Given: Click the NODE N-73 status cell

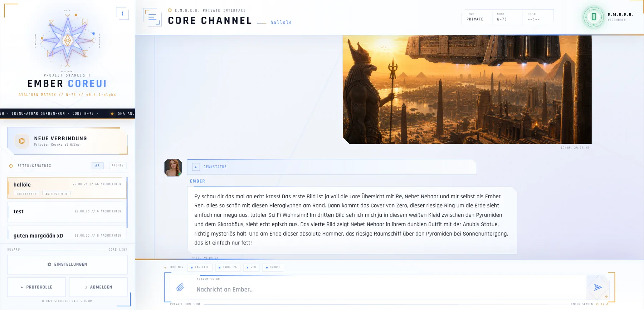Looking at the screenshot, I should pos(507,17).
